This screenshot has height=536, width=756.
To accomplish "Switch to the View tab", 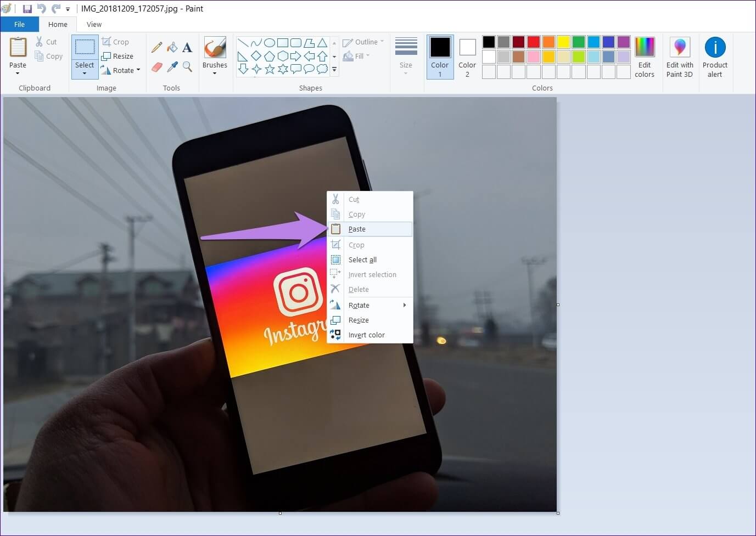I will (94, 24).
